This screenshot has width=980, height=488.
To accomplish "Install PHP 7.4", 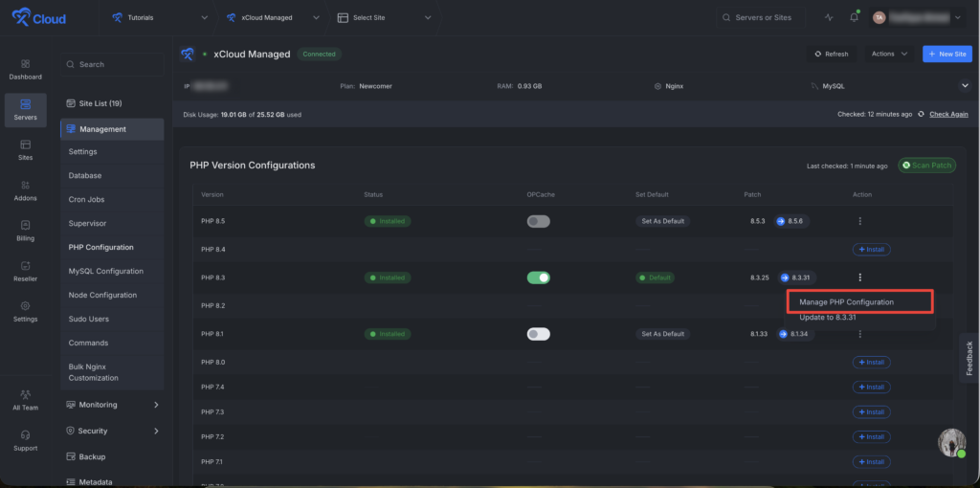I will pyautogui.click(x=871, y=388).
